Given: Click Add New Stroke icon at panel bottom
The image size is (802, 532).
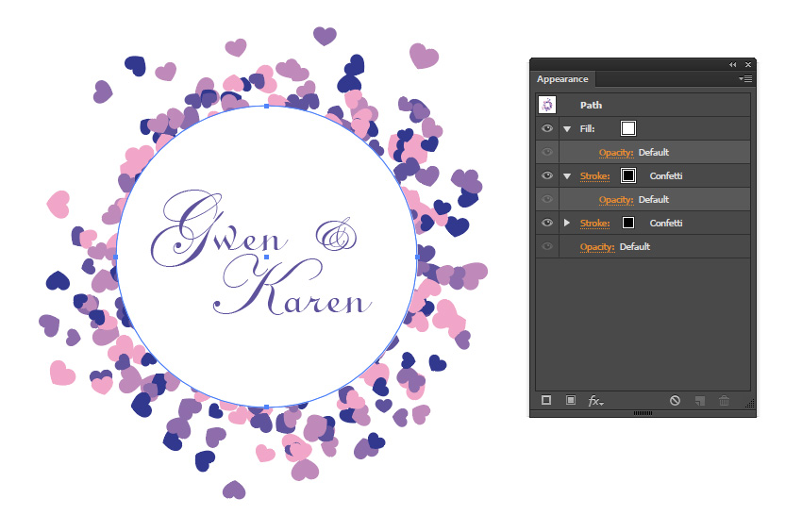Looking at the screenshot, I should (546, 400).
